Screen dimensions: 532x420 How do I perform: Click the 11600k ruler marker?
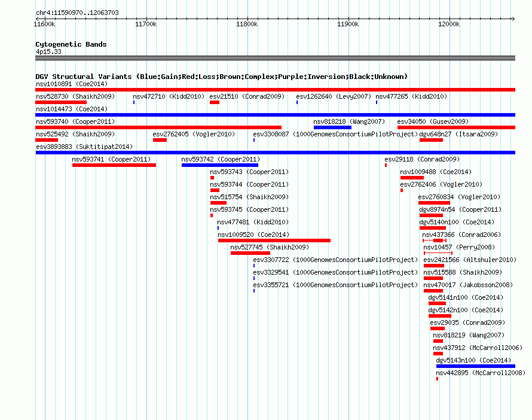tap(44, 24)
